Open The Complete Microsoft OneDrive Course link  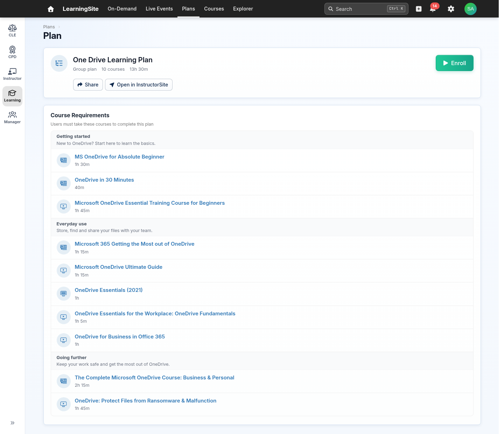coord(154,378)
